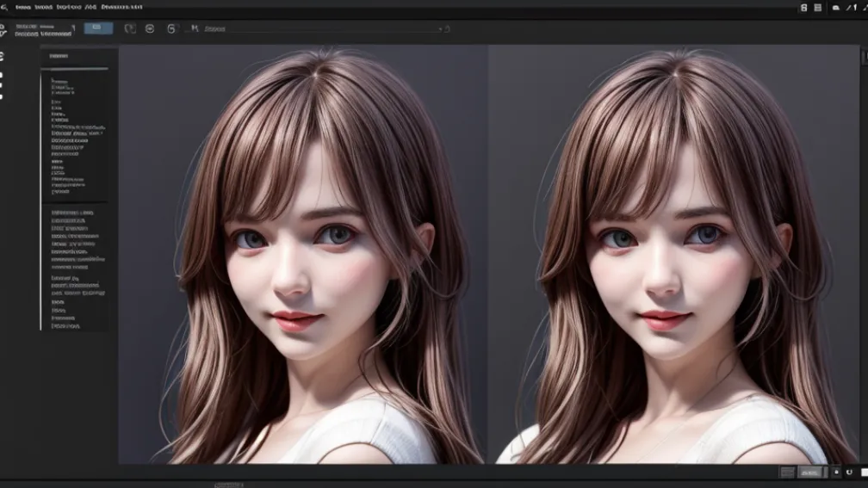The image size is (868, 488).
Task: Click the magnifier icon in the top-left corner
Action: (x=4, y=7)
